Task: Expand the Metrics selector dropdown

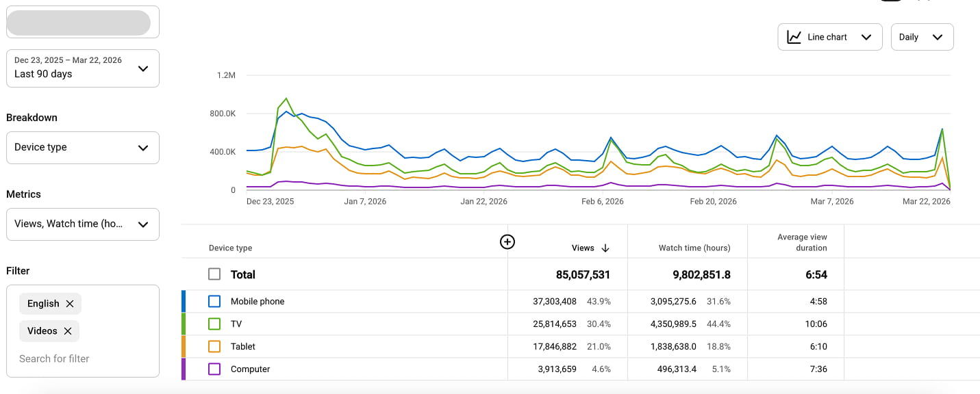Action: tap(82, 224)
